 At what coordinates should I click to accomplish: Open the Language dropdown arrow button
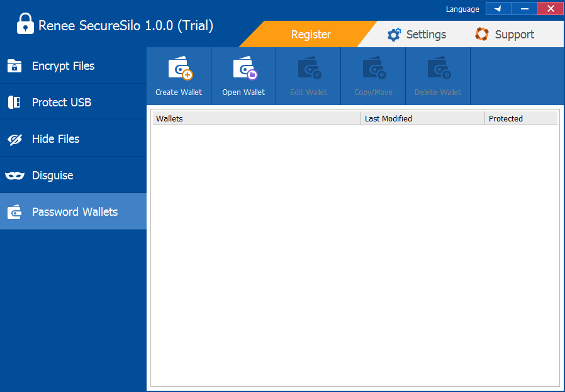498,9
